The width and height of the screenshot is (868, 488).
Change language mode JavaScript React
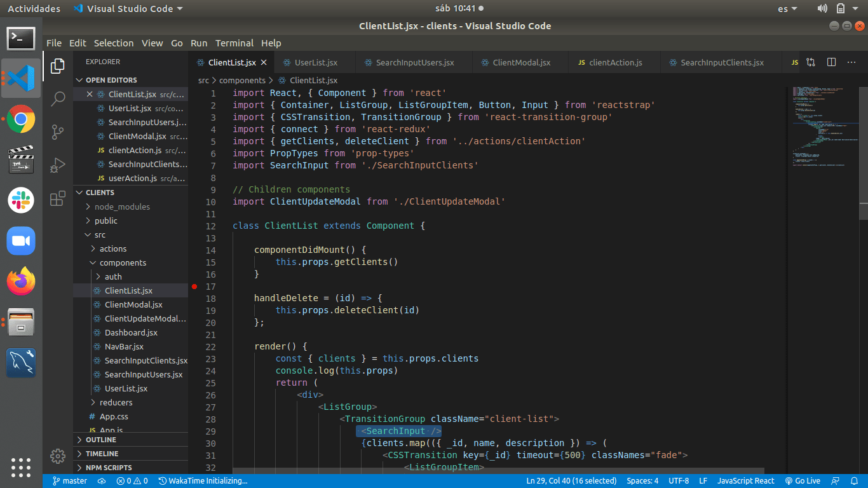(746, 481)
